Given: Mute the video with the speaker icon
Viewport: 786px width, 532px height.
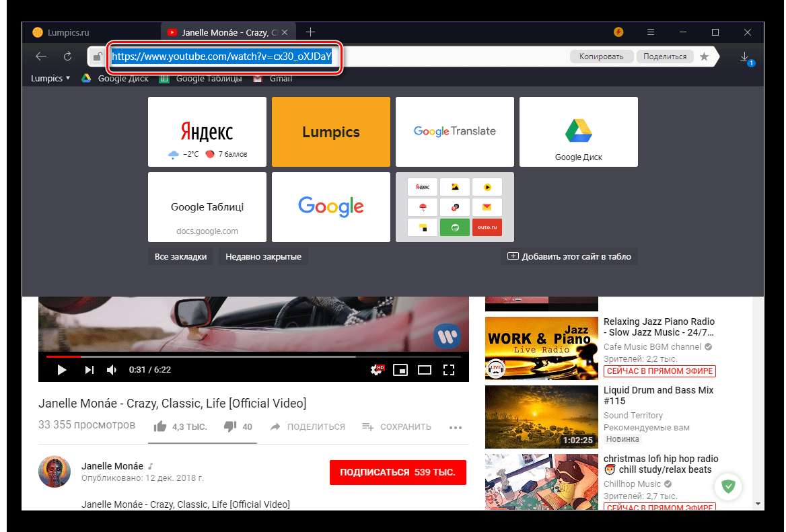Looking at the screenshot, I should point(112,370).
